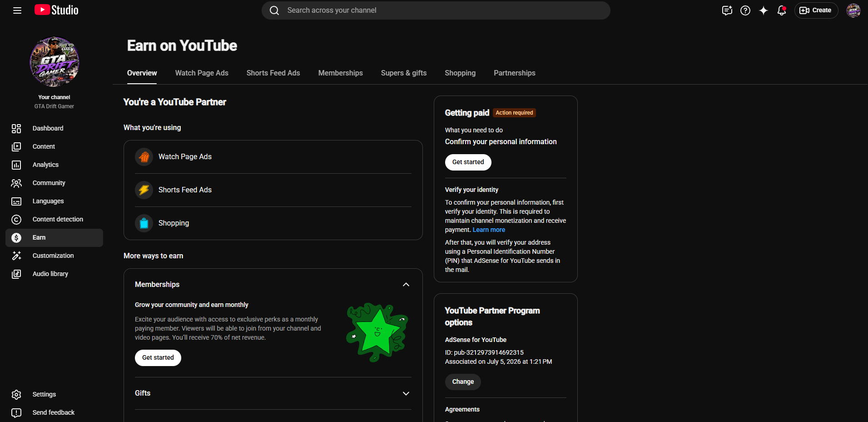Open Dashboard from the sidebar

(x=55, y=129)
